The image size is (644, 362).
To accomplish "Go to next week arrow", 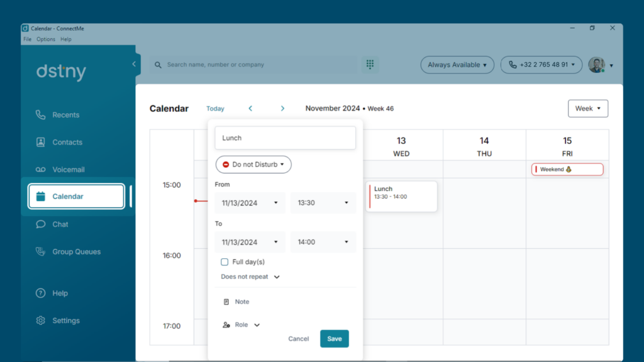I will pos(282,108).
